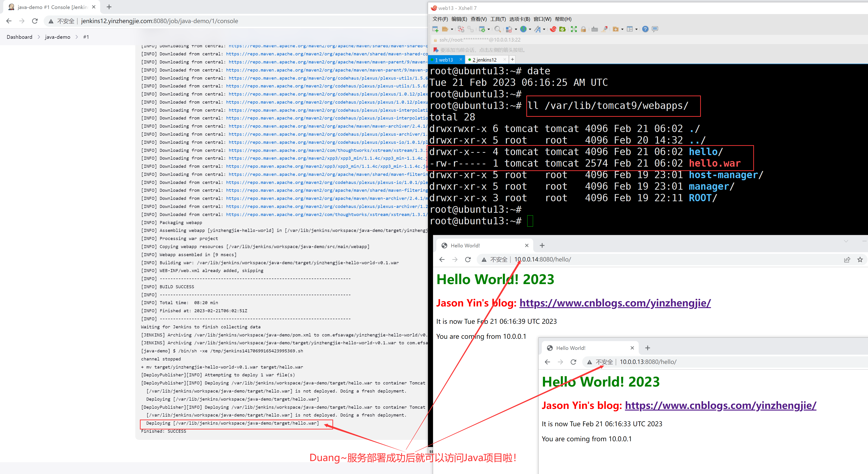This screenshot has width=868, height=474.
Task: Expand the open folder dropdown arrow
Action: (x=452, y=29)
